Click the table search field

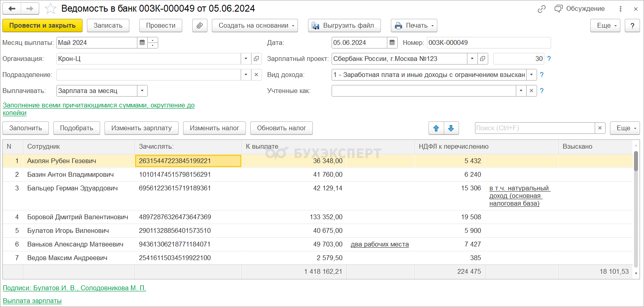point(534,128)
